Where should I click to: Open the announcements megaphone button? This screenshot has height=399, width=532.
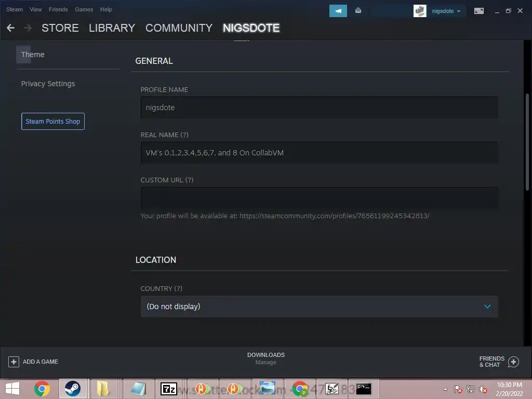tap(338, 11)
